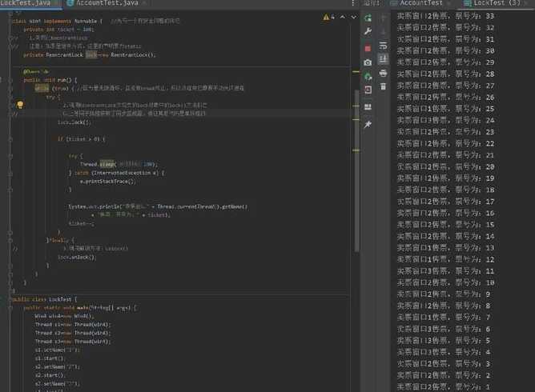Viewport: 535px width, 392px height.
Task: Click the up-arrow icon in the console toolbar
Action: 383,18
